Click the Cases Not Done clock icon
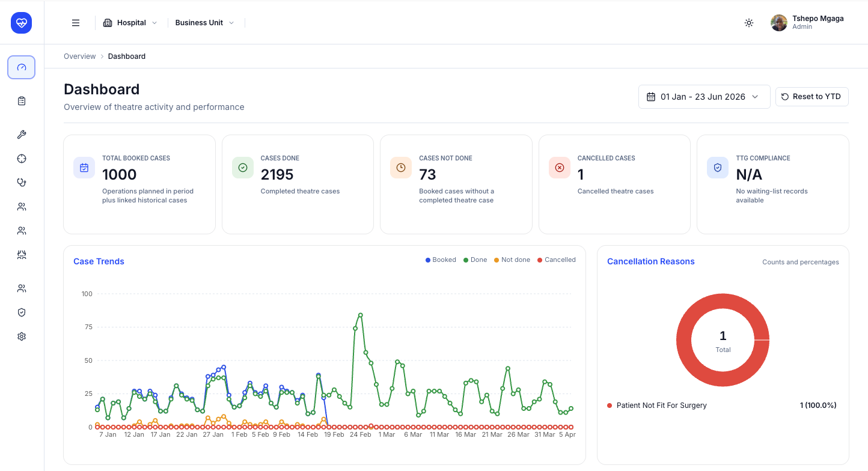This screenshot has height=471, width=868. pos(401,168)
